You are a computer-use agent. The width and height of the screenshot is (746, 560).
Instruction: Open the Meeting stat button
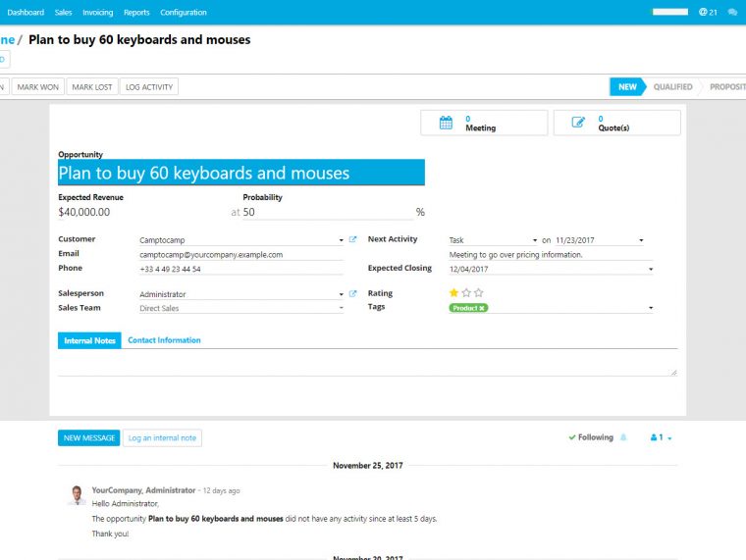click(484, 123)
